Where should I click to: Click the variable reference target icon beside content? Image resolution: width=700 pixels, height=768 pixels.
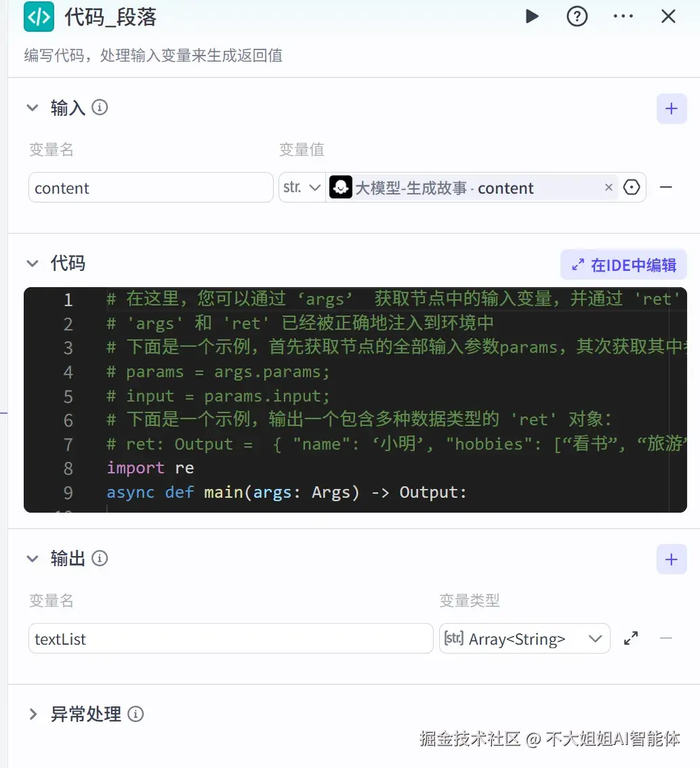click(x=631, y=188)
